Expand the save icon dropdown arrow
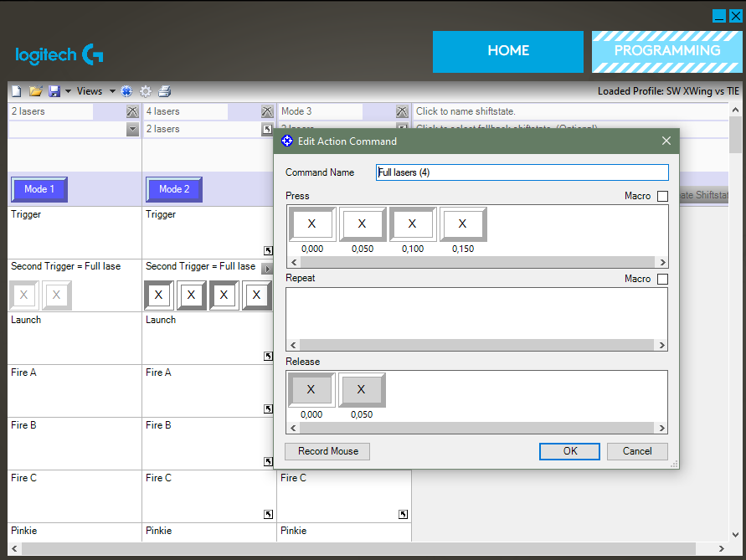The width and height of the screenshot is (746, 560). 68,91
